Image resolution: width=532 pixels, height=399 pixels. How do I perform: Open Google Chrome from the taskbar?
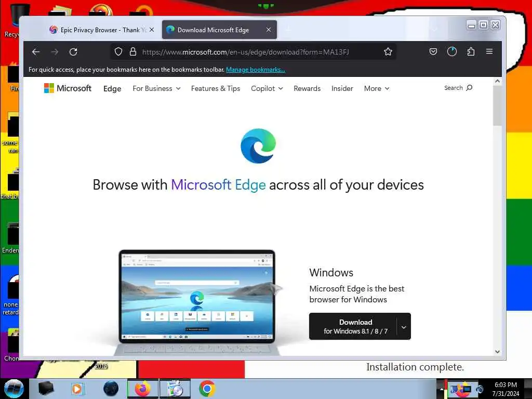pos(207,389)
